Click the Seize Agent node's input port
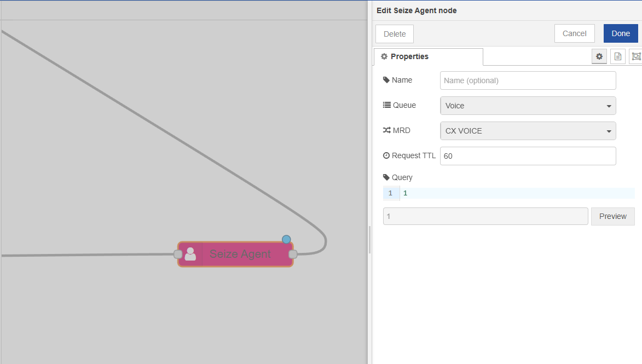Screen dimensions: 642x364 click(177, 254)
